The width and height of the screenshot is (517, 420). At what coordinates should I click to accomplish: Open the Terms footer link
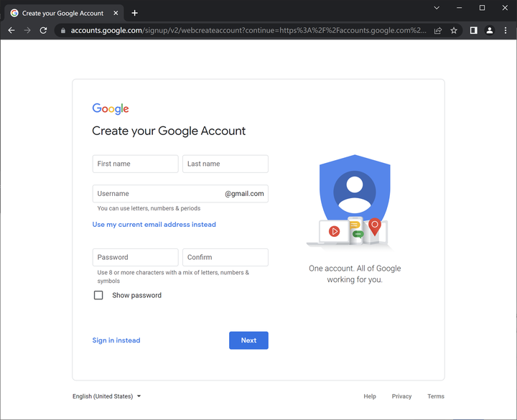pos(436,396)
